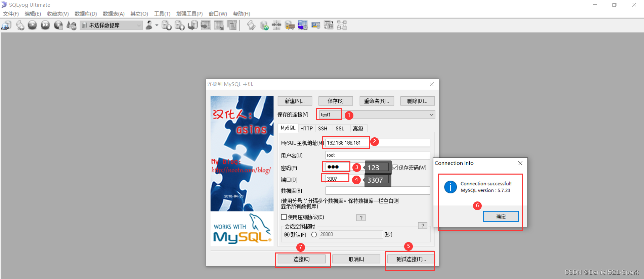Open the File menu

click(11, 14)
